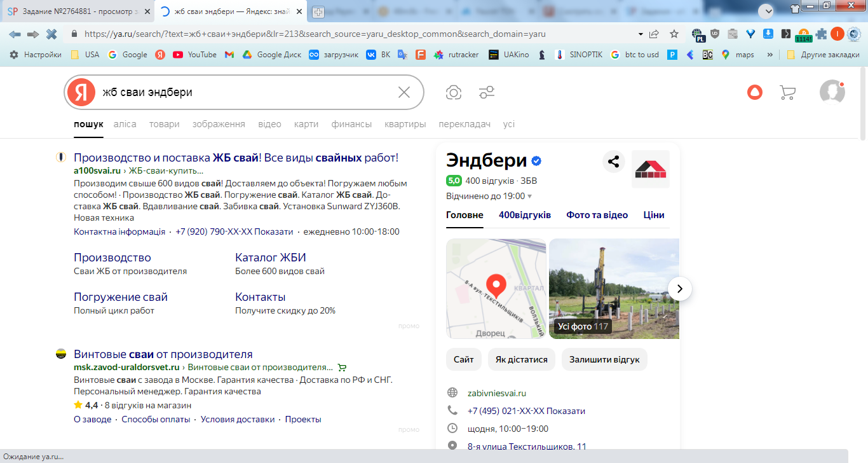868x463 pixels.
Task: Open the extensions puzzle icon
Action: (821, 34)
